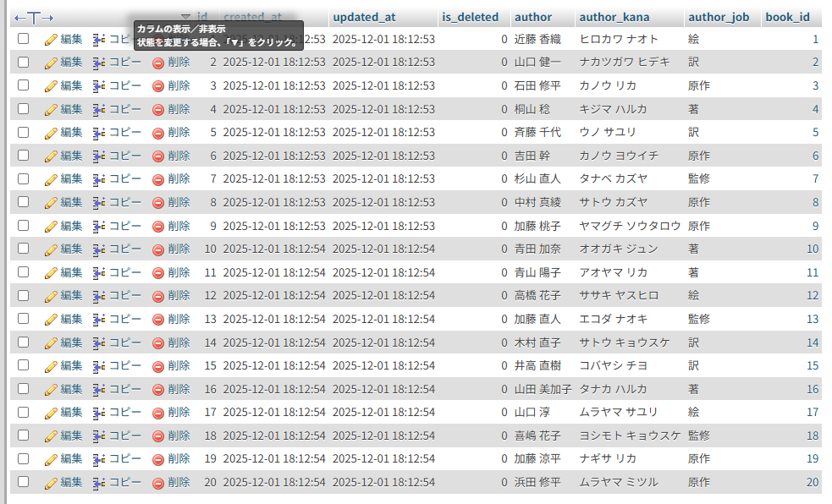Click the red delete icon for row id 8
832x504 pixels.
158,203
